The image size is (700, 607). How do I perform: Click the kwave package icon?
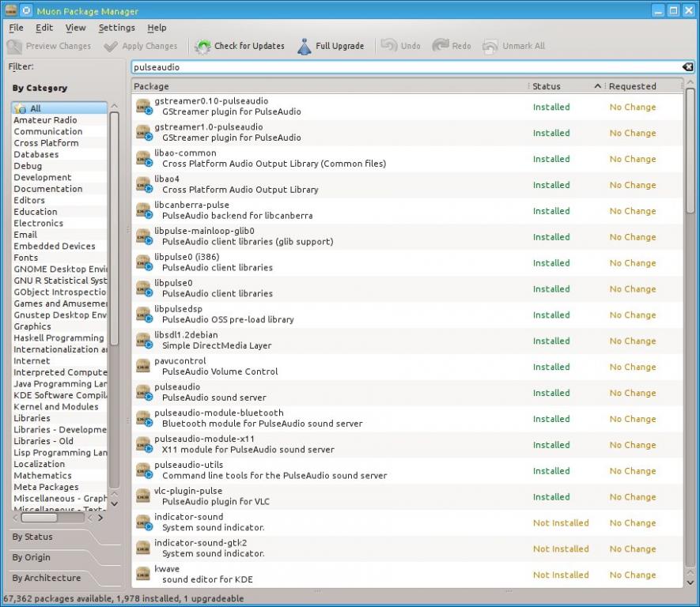coord(143,575)
